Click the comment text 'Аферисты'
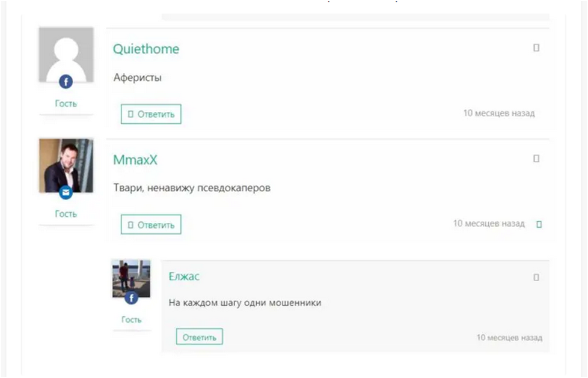 coord(138,78)
